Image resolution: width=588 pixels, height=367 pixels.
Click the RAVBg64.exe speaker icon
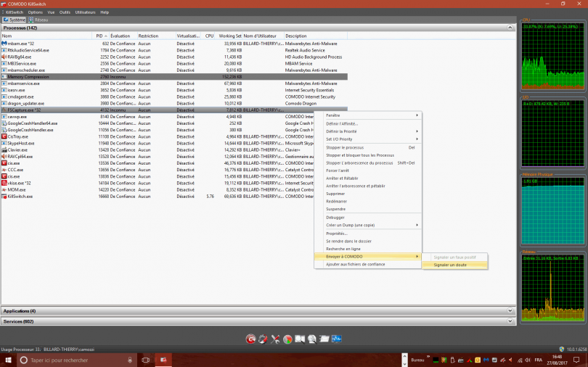tap(4, 57)
